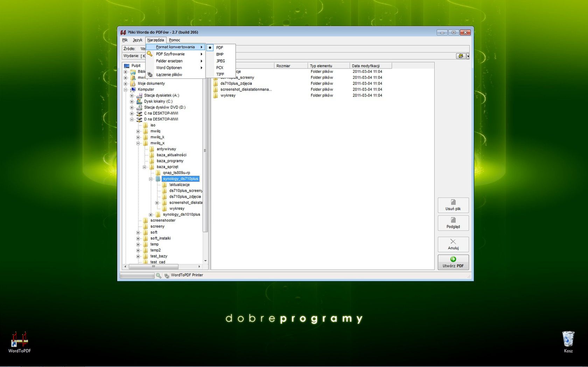588x367 pixels.
Task: Select TIFF as conversion format
Action: pos(221,74)
